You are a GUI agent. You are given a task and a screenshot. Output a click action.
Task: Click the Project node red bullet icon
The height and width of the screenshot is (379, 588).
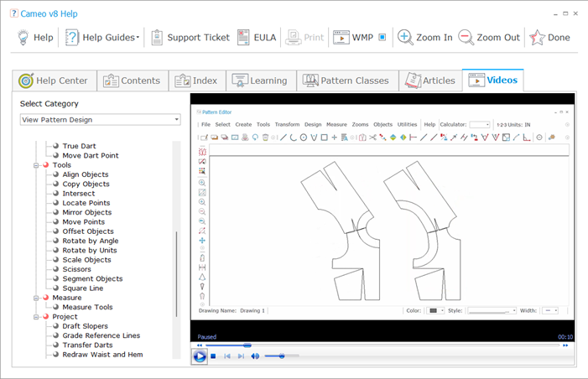pyautogui.click(x=46, y=316)
